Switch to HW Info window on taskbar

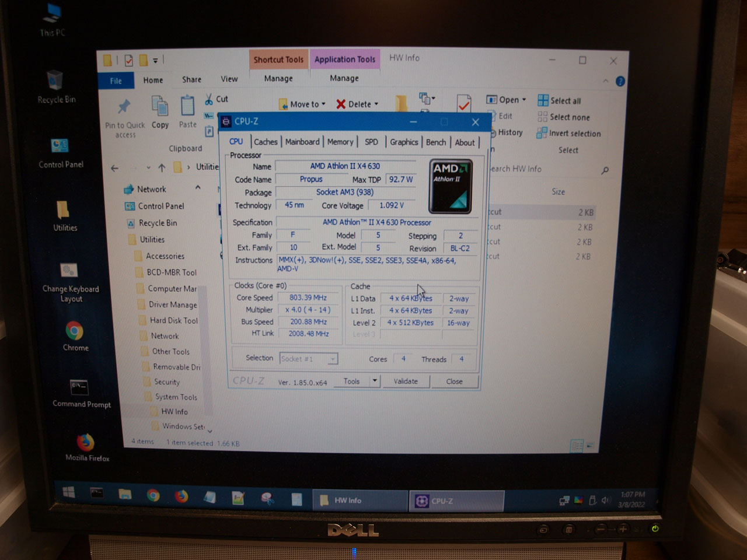coord(360,501)
